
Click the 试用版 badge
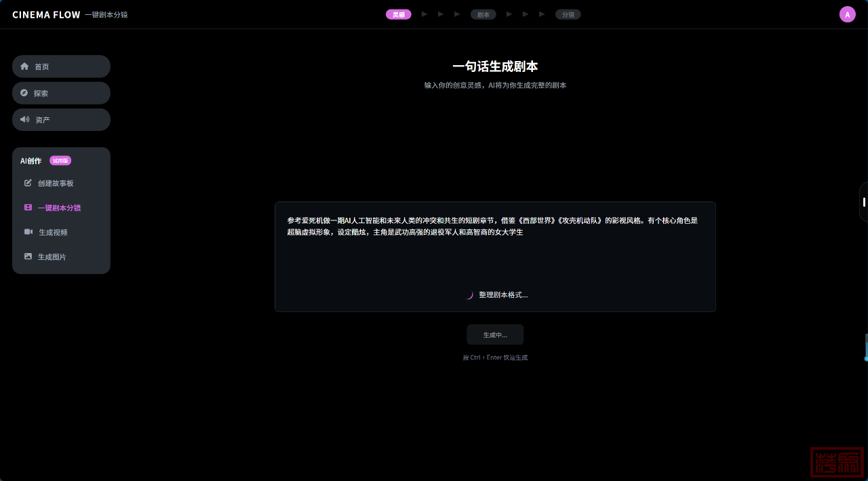(60, 161)
